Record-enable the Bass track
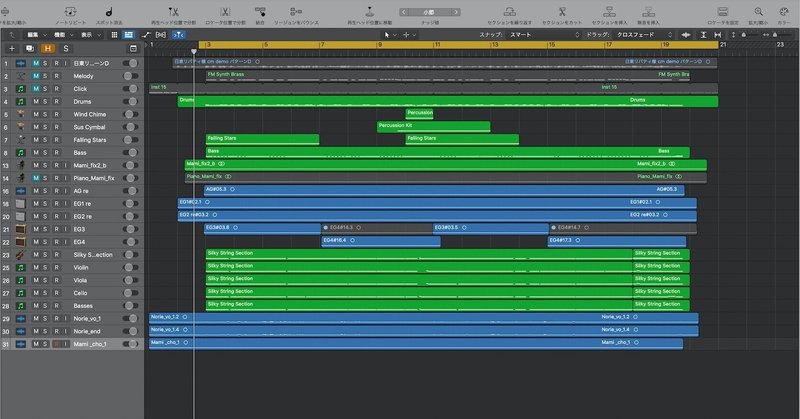The height and width of the screenshot is (419, 800). tap(56, 153)
